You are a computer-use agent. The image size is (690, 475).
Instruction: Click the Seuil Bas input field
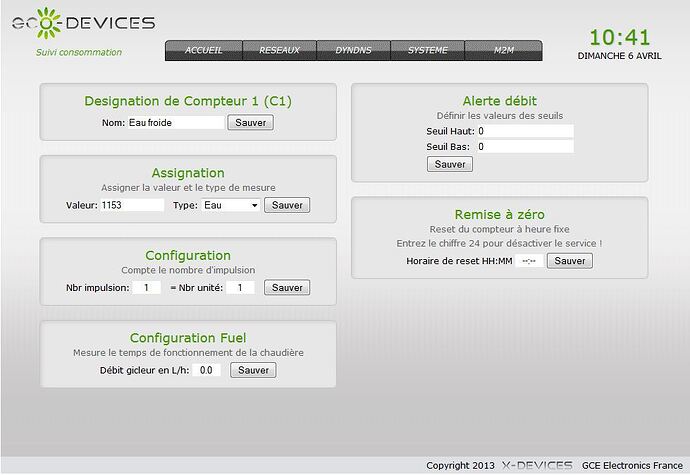click(524, 147)
